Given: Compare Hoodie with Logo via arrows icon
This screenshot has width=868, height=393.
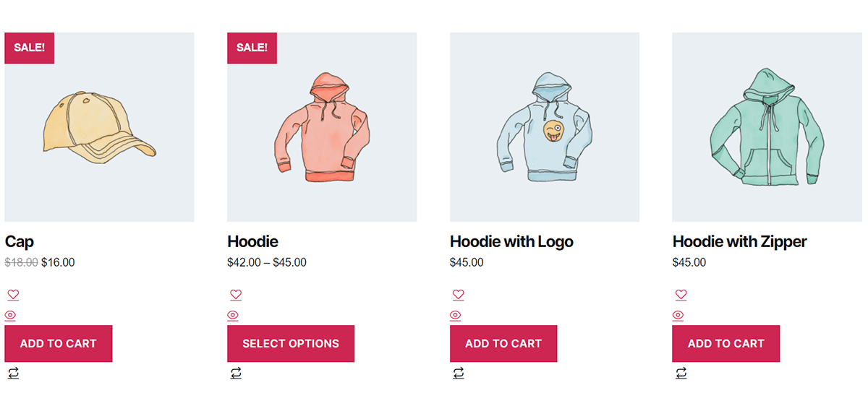Looking at the screenshot, I should point(458,373).
